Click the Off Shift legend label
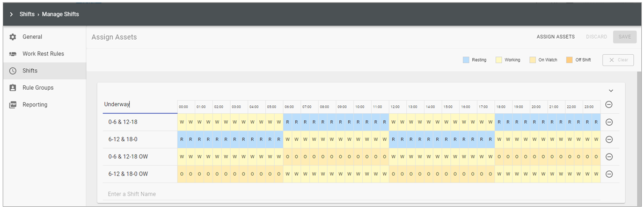Viewport: 644px width, 210px height. [x=583, y=60]
